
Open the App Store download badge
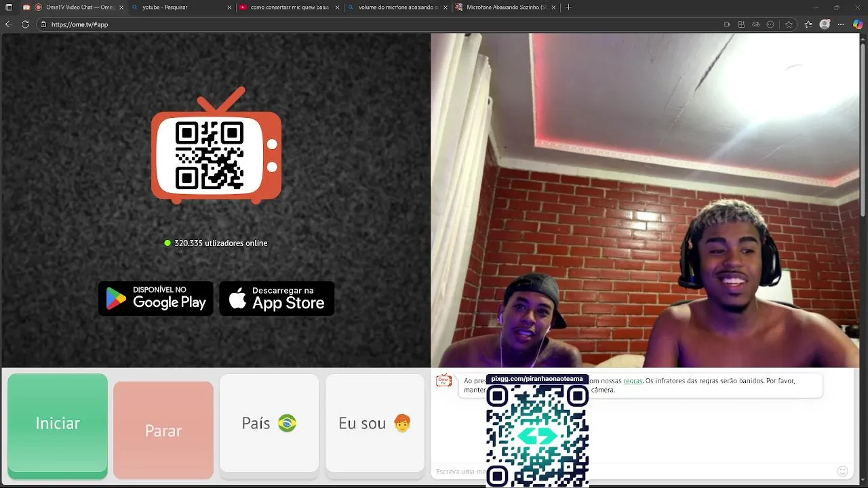coord(277,298)
